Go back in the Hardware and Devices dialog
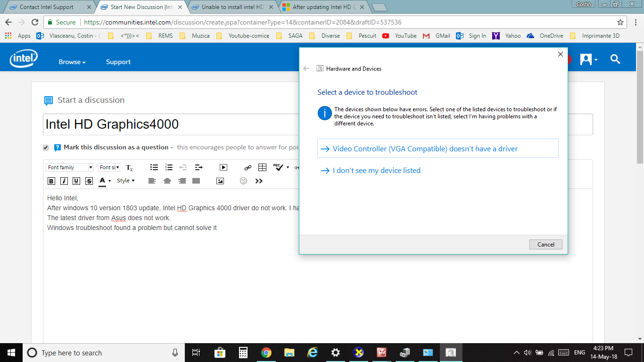This screenshot has height=362, width=644. click(306, 68)
